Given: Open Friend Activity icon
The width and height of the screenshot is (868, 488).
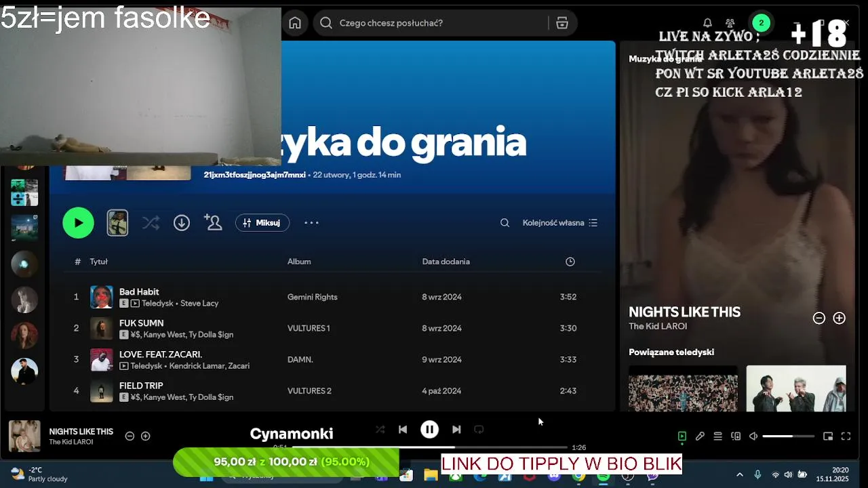Looking at the screenshot, I should (730, 23).
